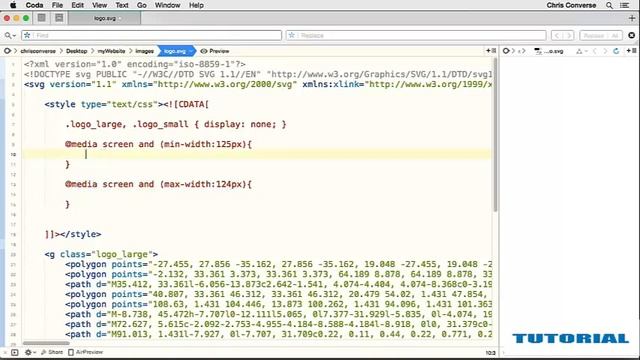The height and width of the screenshot is (360, 640).
Task: Open the Coda application menu
Action: (34, 5)
